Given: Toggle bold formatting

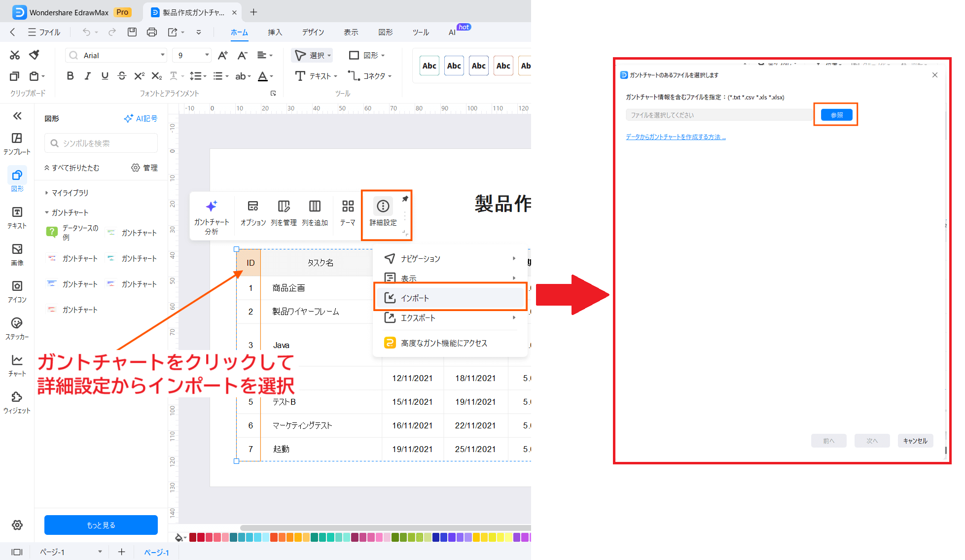Looking at the screenshot, I should tap(70, 75).
